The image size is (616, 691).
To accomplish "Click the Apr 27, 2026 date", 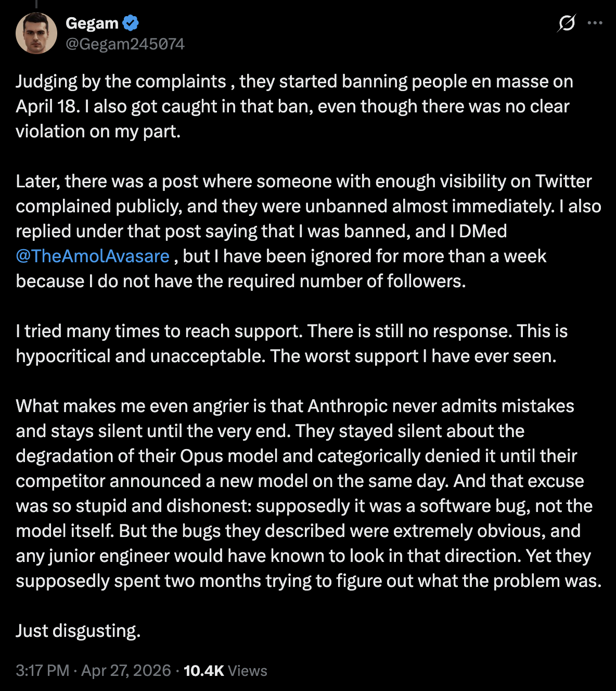I will pos(126,670).
